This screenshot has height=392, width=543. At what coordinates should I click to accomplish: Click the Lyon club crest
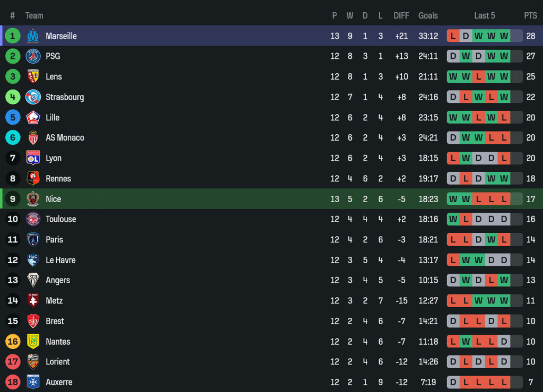[33, 158]
